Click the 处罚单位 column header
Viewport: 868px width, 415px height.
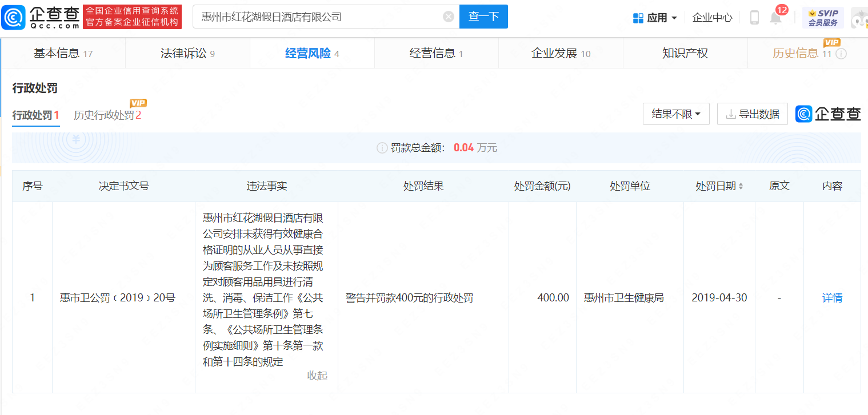[630, 186]
